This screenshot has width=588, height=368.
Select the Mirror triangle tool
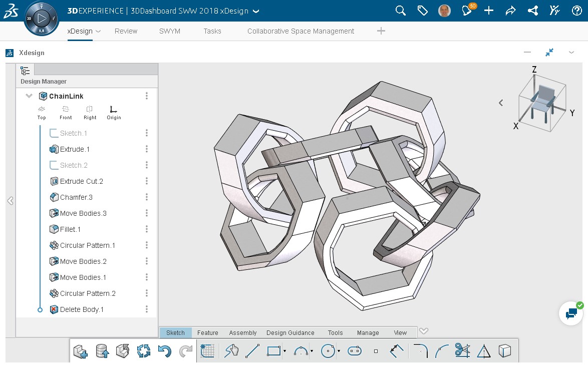(484, 351)
